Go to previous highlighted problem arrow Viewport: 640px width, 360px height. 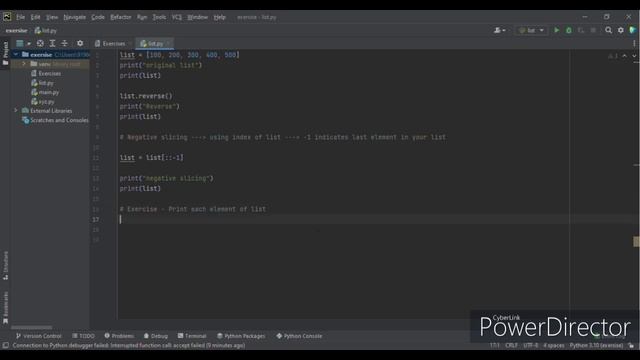pos(624,56)
